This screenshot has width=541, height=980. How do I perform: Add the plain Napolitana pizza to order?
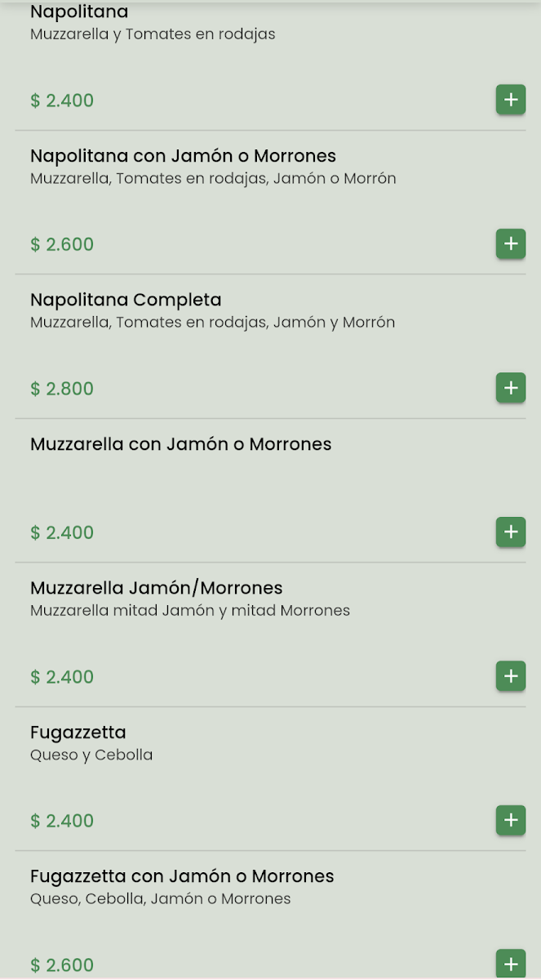point(511,100)
